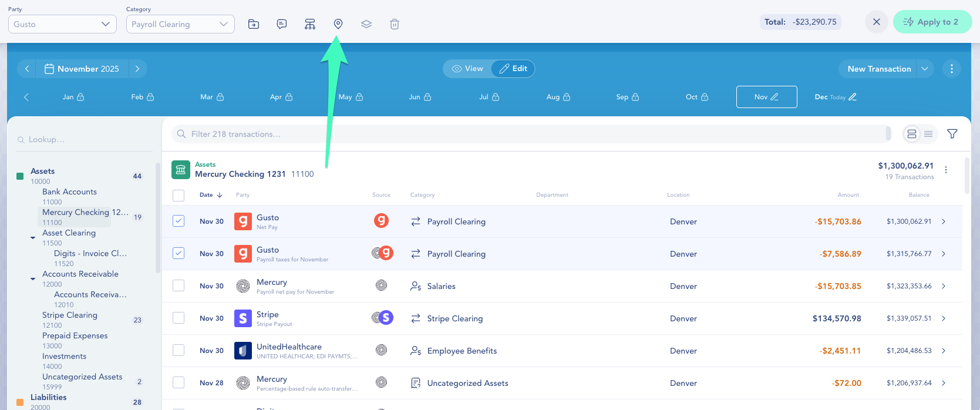Click the trash delete icon
Viewport: 980px width, 410px height.
[395, 24]
